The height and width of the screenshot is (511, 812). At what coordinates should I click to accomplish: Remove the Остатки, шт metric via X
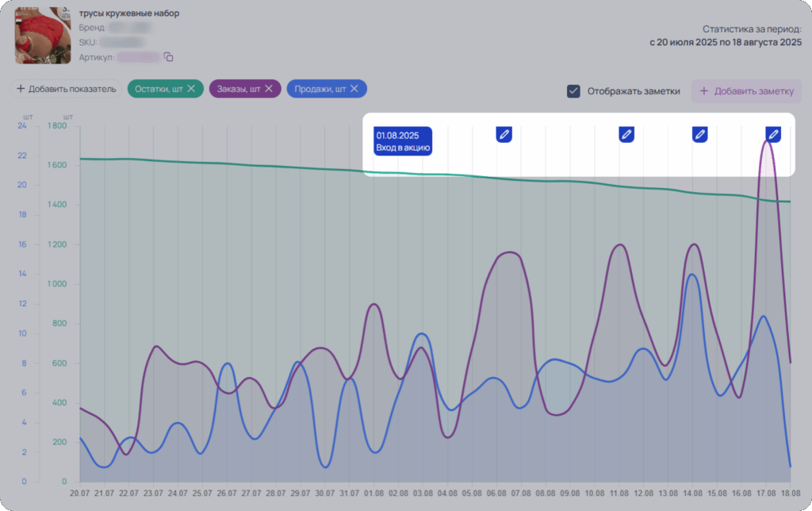click(x=191, y=89)
